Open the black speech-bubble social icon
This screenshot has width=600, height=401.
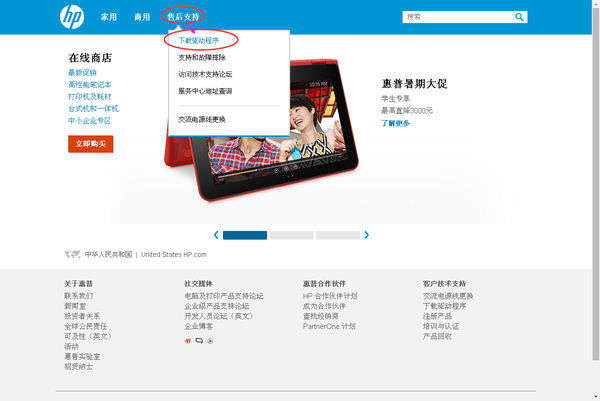[199, 341]
